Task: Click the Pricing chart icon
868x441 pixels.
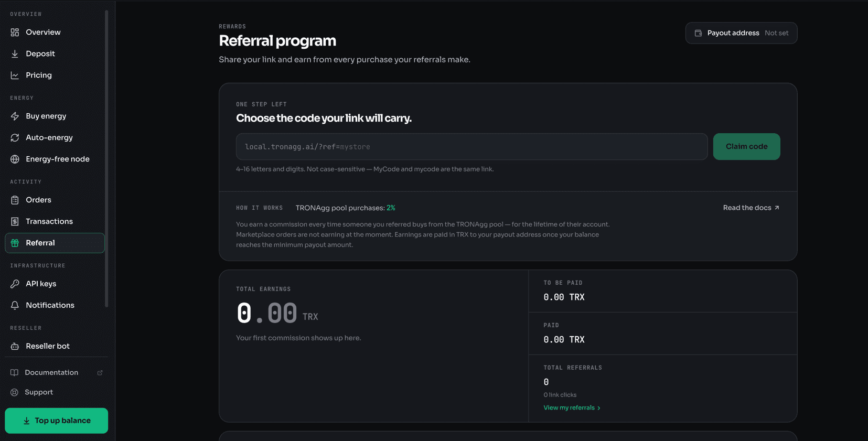Action: (15, 76)
